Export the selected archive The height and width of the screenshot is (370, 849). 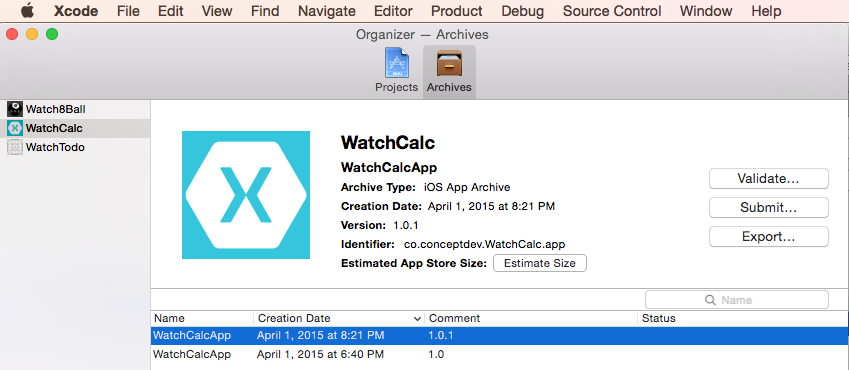[x=769, y=237]
